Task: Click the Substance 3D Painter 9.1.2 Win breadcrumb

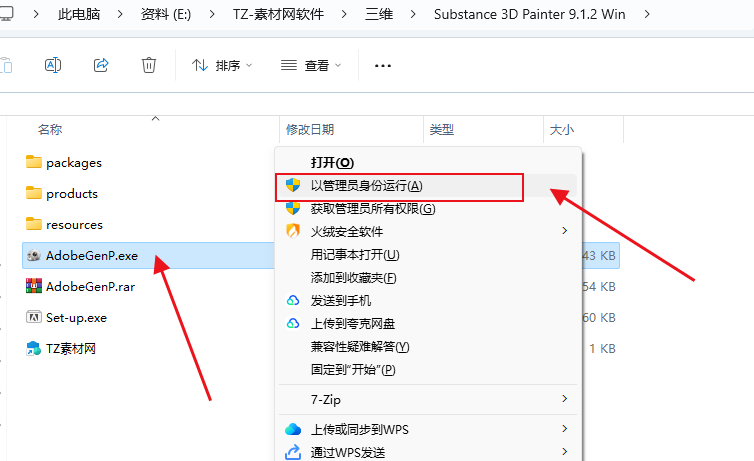Action: (x=529, y=14)
